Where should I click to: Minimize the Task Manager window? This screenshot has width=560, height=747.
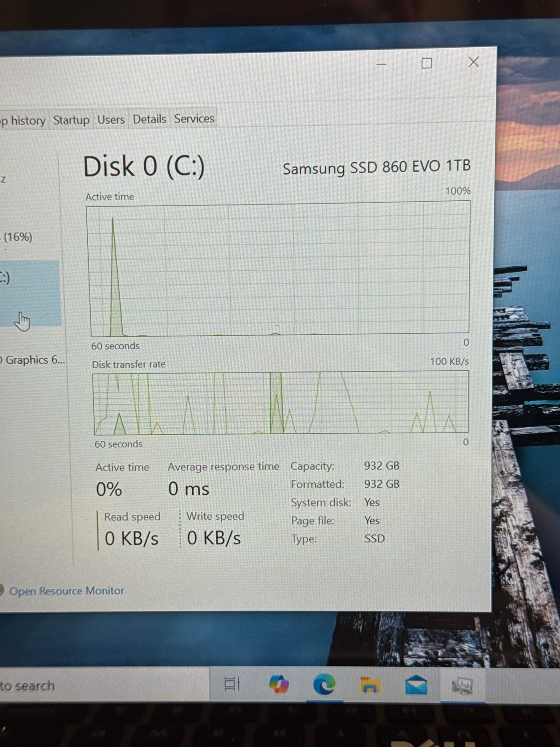click(381, 64)
